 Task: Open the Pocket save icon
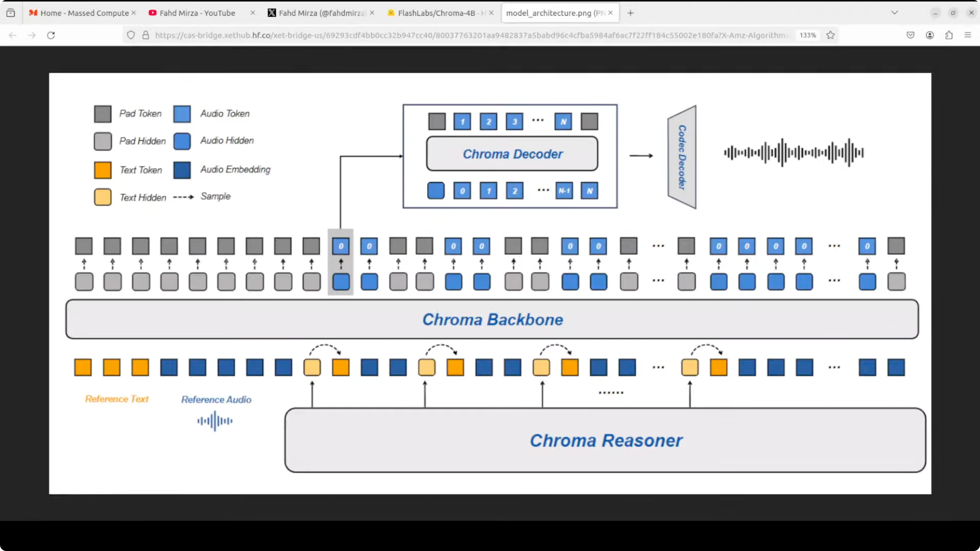910,35
